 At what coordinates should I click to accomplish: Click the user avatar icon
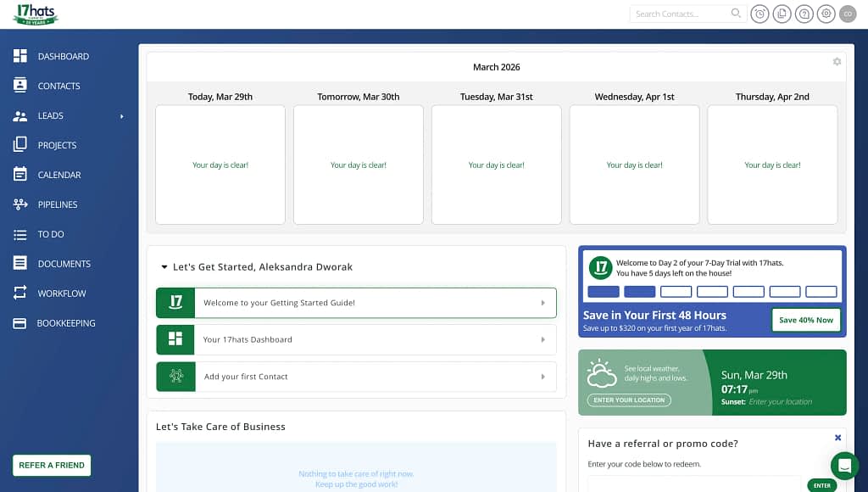click(x=848, y=14)
